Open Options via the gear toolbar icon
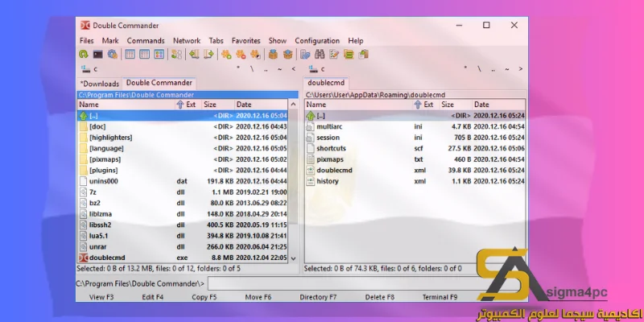This screenshot has width=644, height=322. point(112,54)
